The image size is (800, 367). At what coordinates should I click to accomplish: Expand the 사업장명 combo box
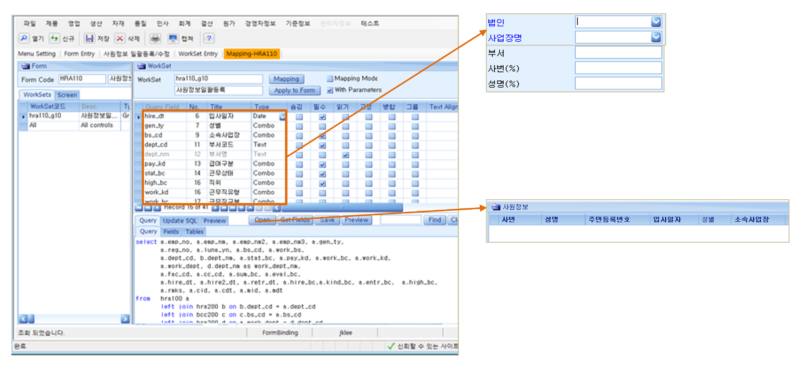coord(656,37)
